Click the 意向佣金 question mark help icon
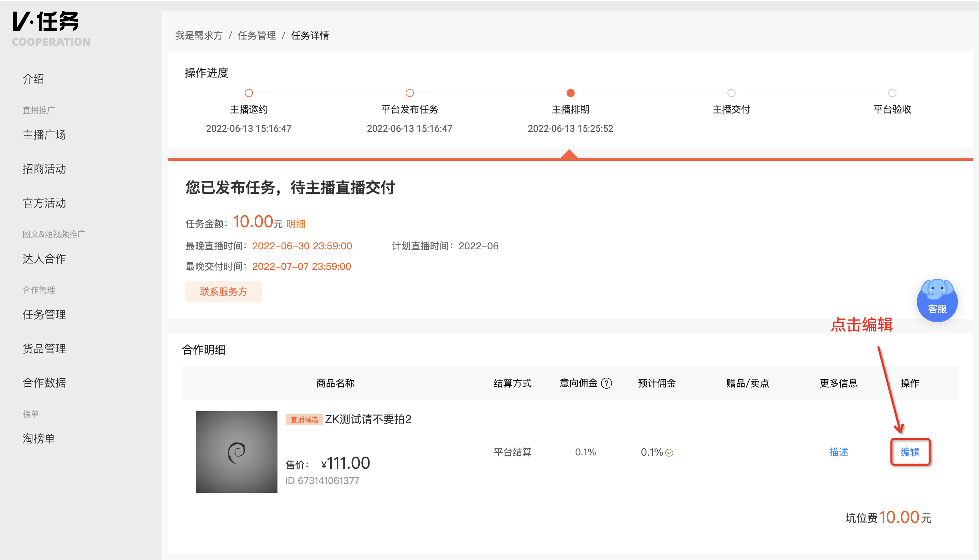This screenshot has width=979, height=560. [x=606, y=383]
